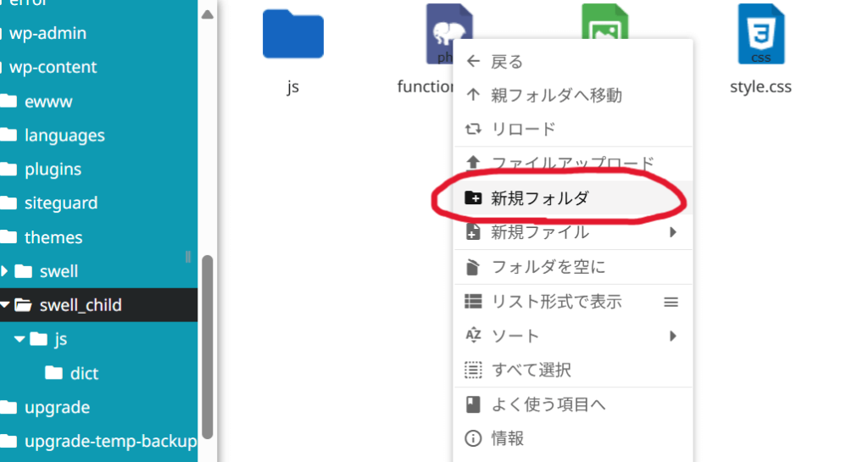The image size is (868, 462).
Task: Open the plugins folder in the sidebar
Action: (53, 170)
